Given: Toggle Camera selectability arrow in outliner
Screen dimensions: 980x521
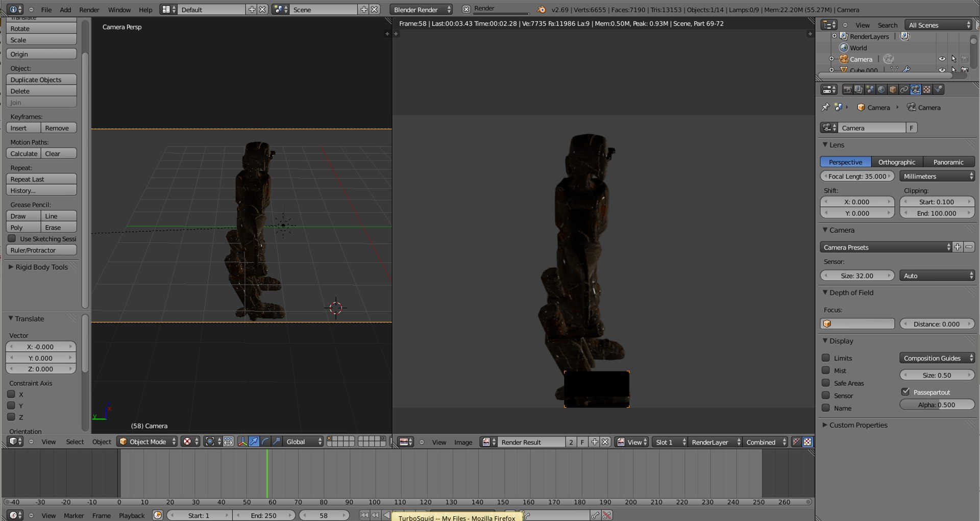Looking at the screenshot, I should [953, 59].
